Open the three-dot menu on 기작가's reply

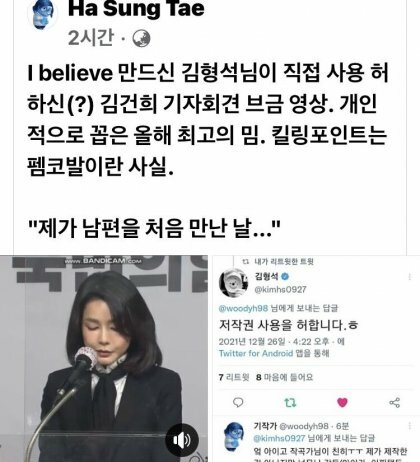(x=409, y=426)
